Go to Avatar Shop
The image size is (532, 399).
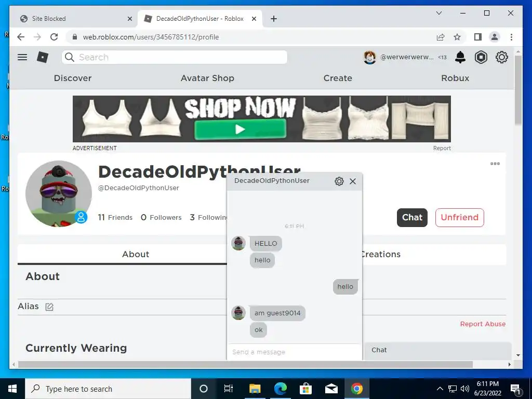tap(207, 78)
